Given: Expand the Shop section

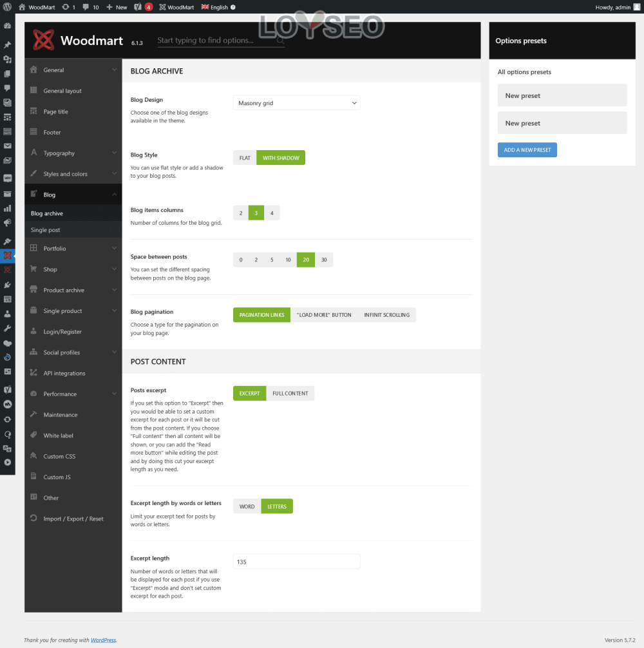Looking at the screenshot, I should 73,269.
